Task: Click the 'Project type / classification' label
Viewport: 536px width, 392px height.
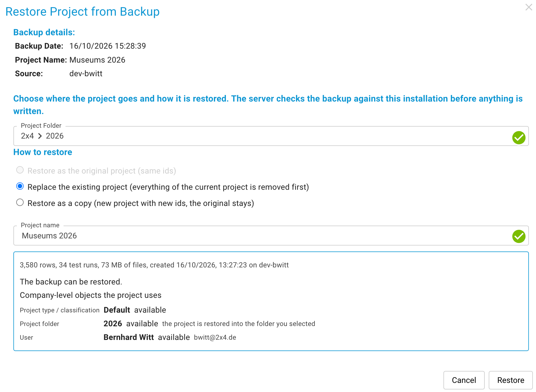Action: [60, 310]
